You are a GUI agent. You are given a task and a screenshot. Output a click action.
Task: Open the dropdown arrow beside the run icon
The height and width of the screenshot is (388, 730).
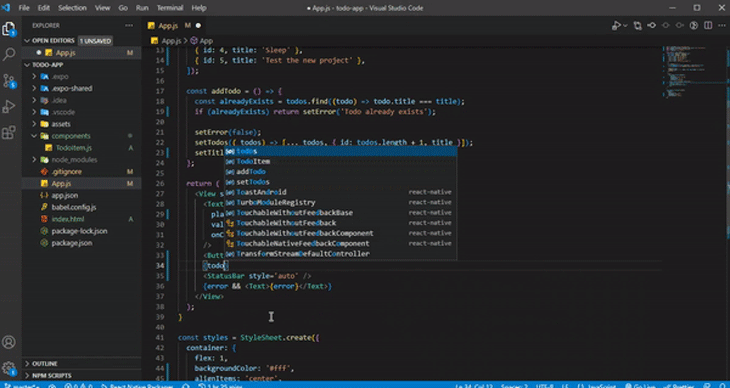[625, 26]
